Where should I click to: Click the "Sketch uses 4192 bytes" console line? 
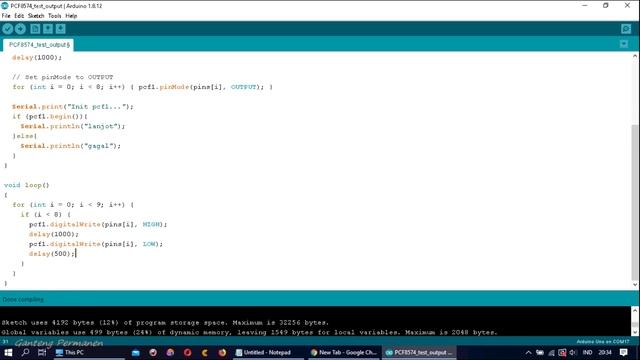165,322
